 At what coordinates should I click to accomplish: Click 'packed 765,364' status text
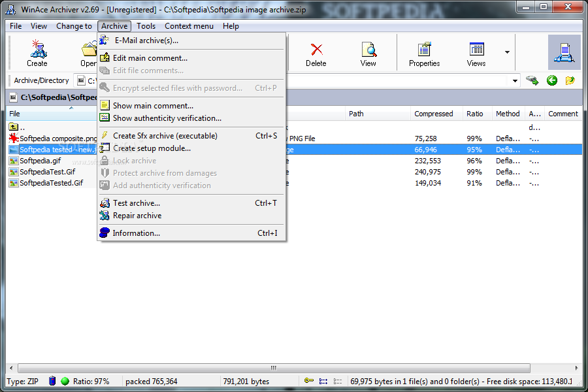[151, 381]
